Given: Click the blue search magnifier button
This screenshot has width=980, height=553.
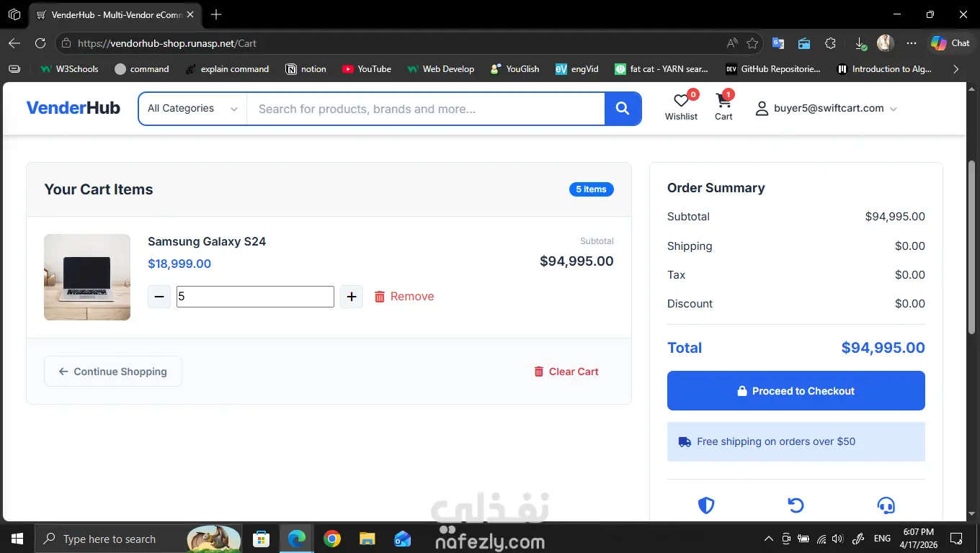Looking at the screenshot, I should click(623, 109).
